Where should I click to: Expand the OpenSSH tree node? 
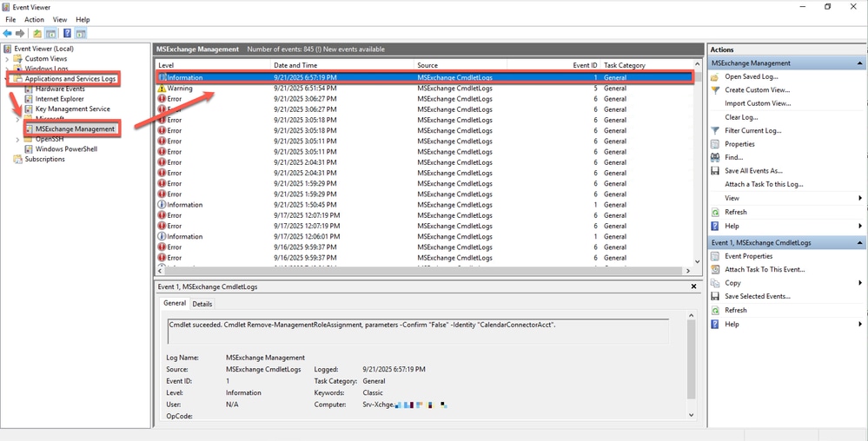(x=17, y=139)
